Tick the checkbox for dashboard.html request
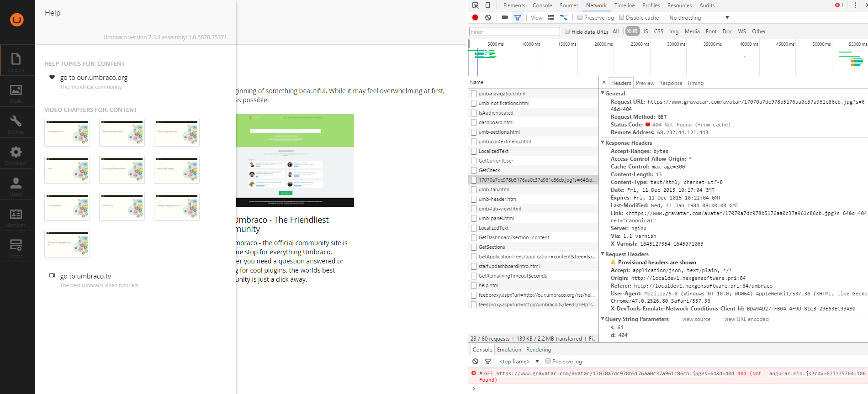This screenshot has height=394, width=868. 474,122
